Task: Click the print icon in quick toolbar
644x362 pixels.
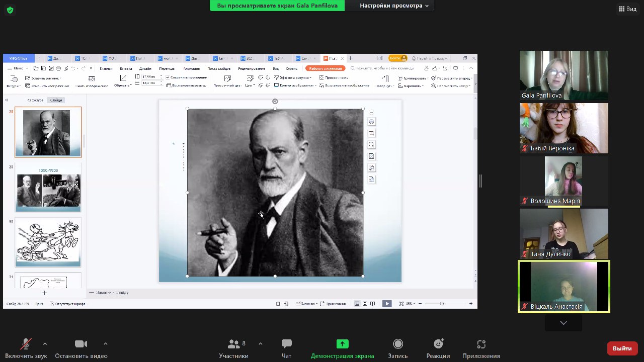Action: (x=58, y=68)
